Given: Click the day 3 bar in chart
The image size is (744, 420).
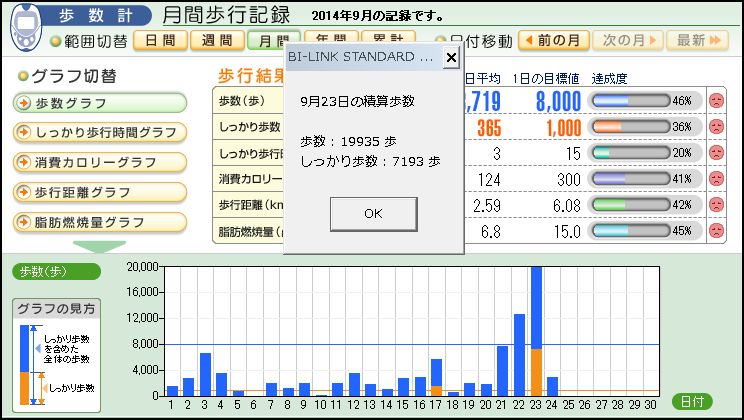Looking at the screenshot, I should click(205, 374).
